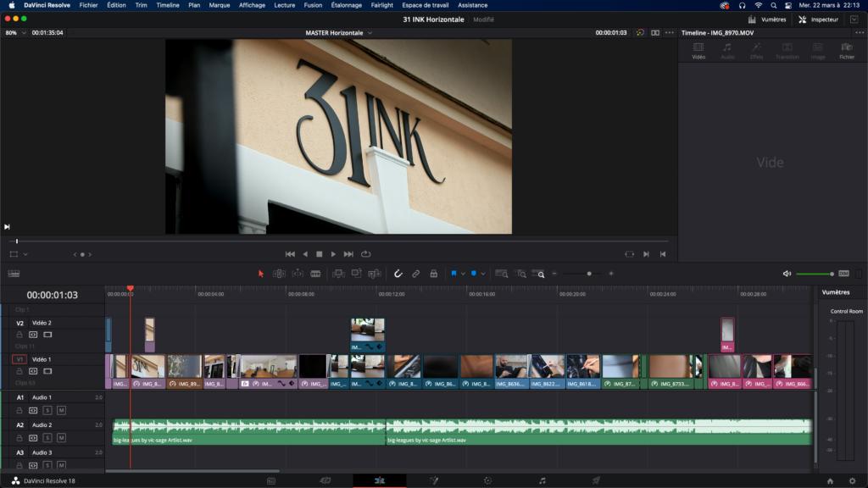Click the Stop button
The width and height of the screenshot is (868, 488).
(320, 254)
